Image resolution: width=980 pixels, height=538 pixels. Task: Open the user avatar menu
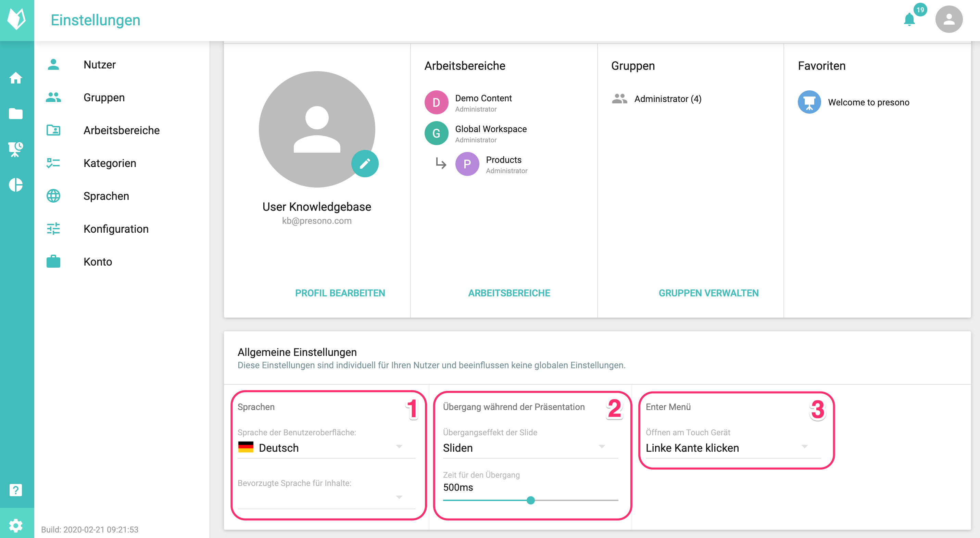[948, 20]
